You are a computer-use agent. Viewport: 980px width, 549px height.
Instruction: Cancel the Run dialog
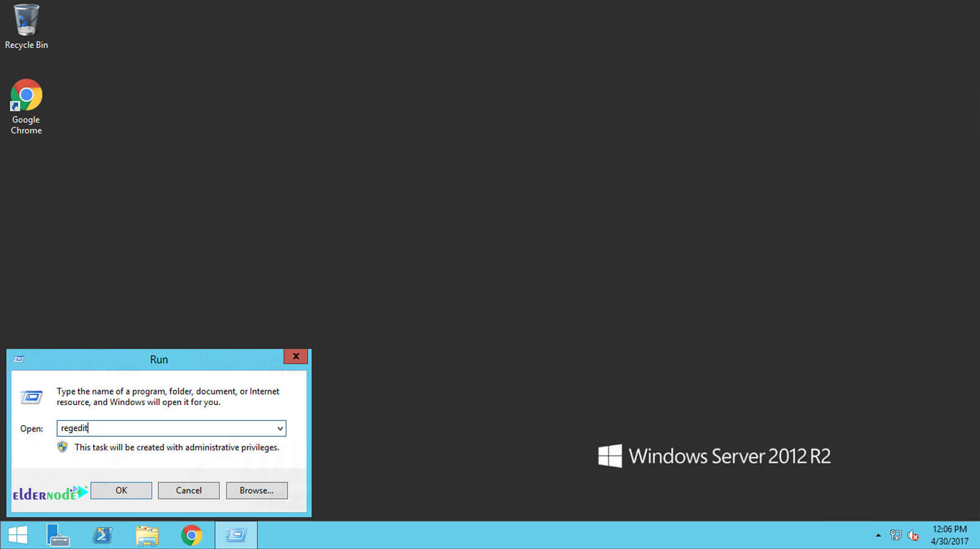(x=188, y=490)
